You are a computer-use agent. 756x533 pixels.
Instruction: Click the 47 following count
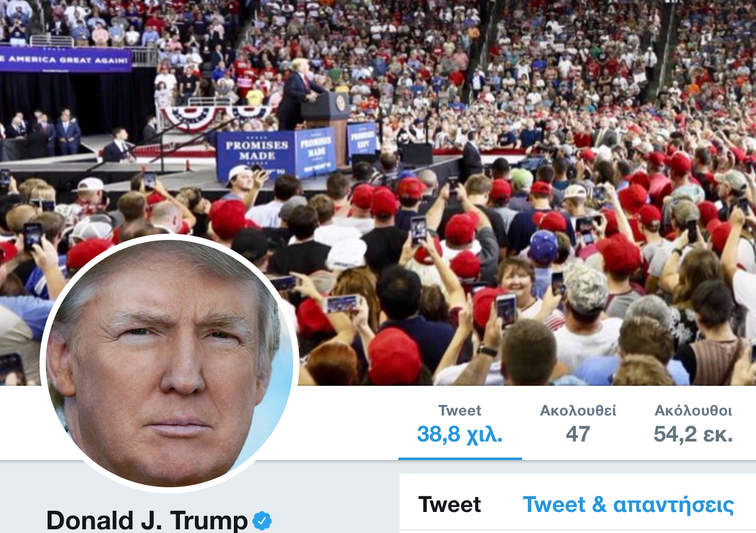[578, 434]
